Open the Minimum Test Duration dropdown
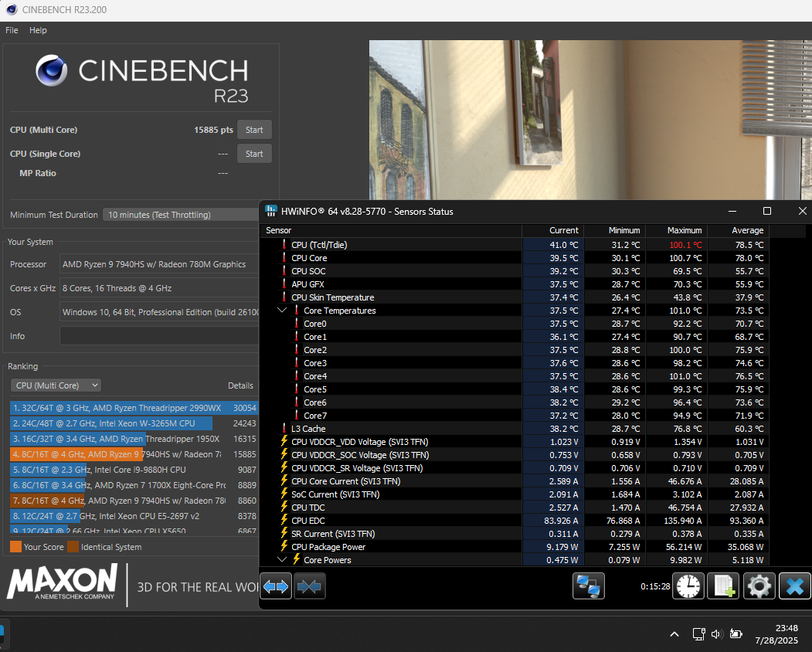This screenshot has height=652, width=812. [x=181, y=215]
